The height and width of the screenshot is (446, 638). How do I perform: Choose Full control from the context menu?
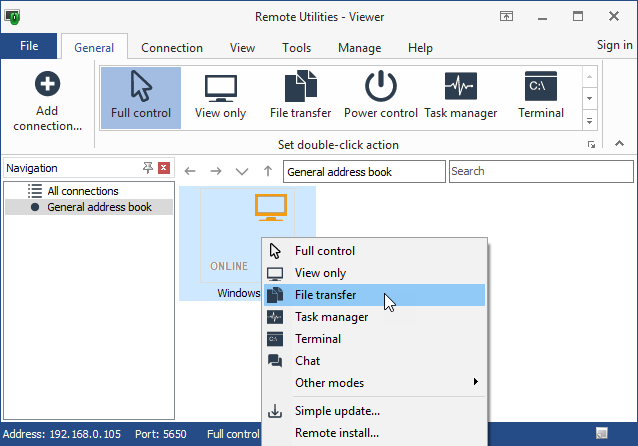tap(374, 251)
